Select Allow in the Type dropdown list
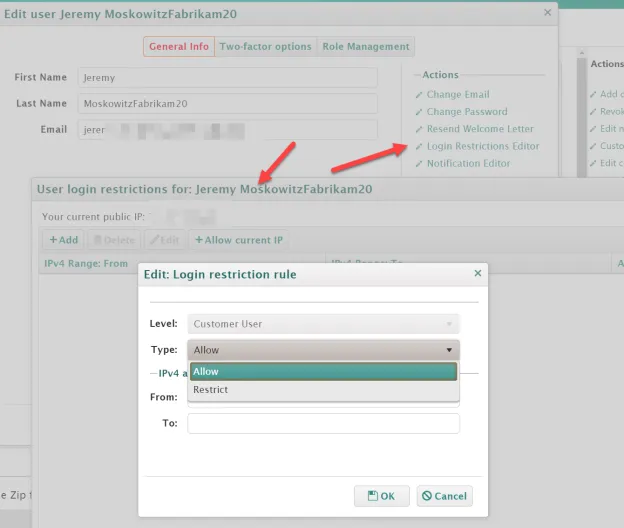Viewport: 624px width, 528px height. coord(323,372)
